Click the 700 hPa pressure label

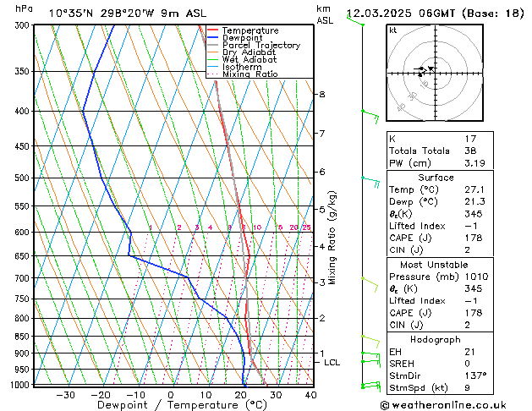(x=24, y=278)
